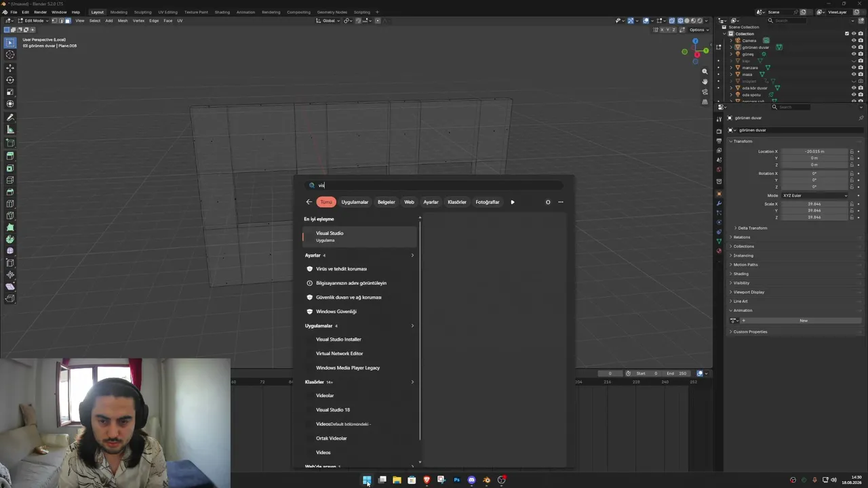Select the Transform tool in Blender toolbar
Image resolution: width=868 pixels, height=488 pixels.
tap(10, 104)
